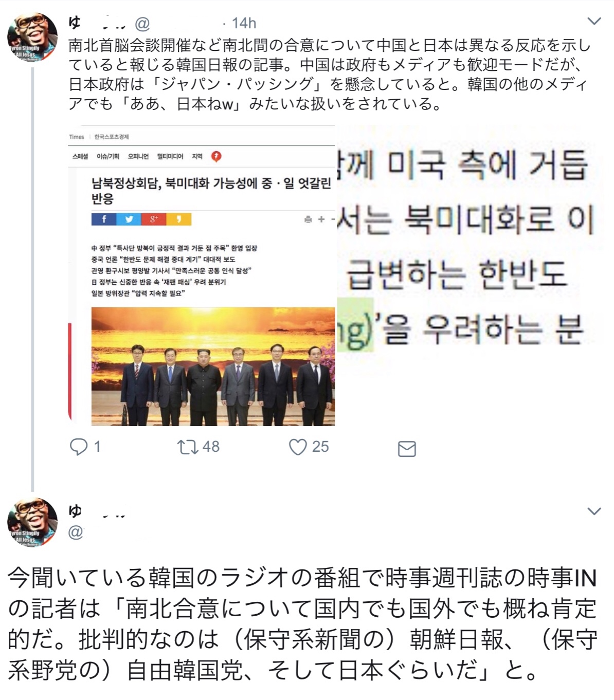Click the Facebook share icon in article
This screenshot has width=614, height=700.
point(104,219)
